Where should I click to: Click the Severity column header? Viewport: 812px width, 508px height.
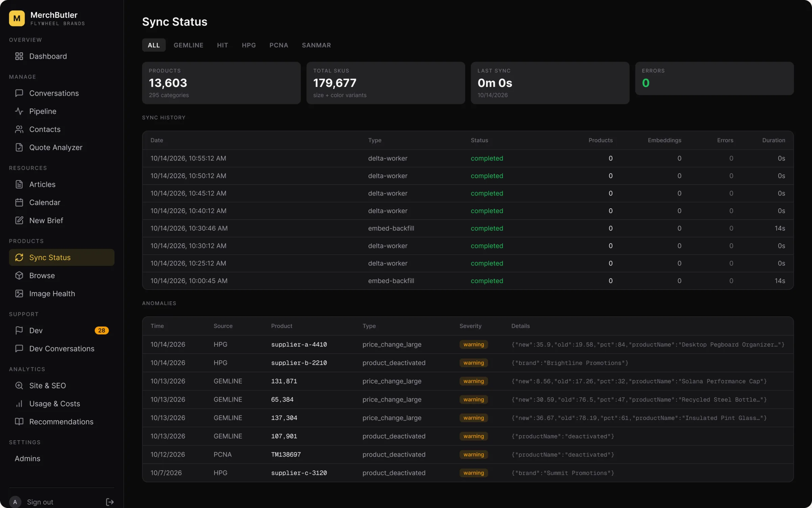pos(470,326)
